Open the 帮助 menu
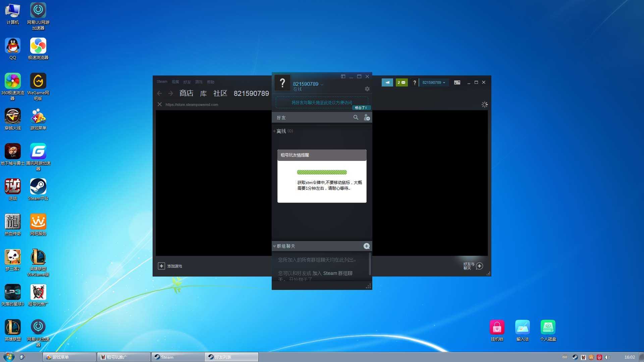Image resolution: width=644 pixels, height=362 pixels. point(211,82)
